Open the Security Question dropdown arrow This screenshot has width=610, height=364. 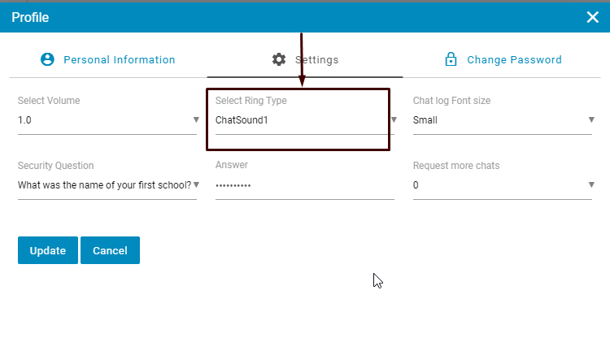(x=196, y=184)
